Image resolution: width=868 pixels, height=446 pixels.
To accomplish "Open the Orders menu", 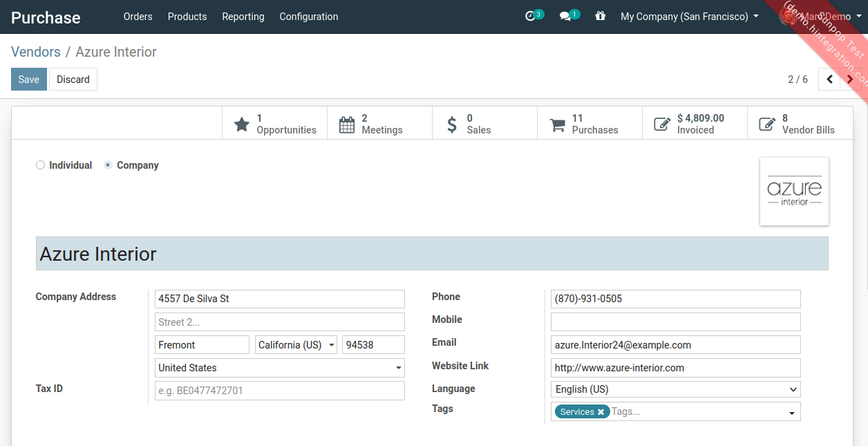I will (138, 17).
